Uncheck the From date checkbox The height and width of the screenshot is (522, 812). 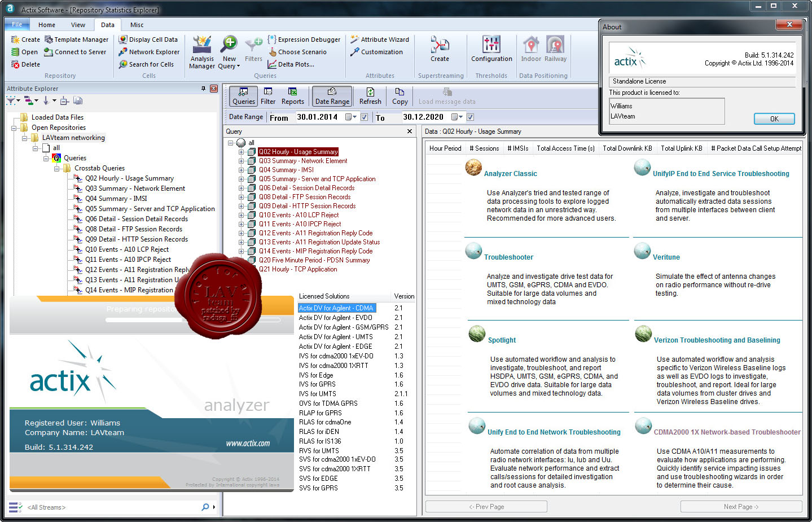[364, 117]
